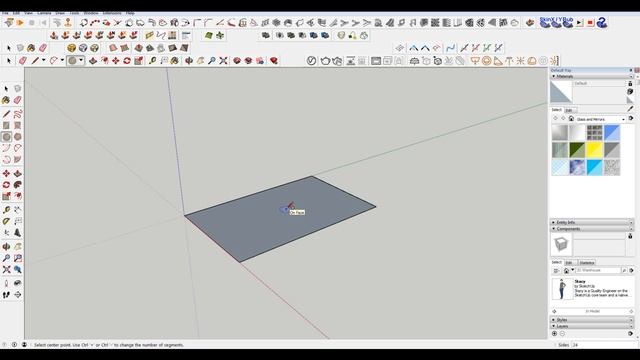Screen dimensions: 640x360
Task: Select the Rectangle tool in left toolbar
Action: pyautogui.click(x=6, y=126)
